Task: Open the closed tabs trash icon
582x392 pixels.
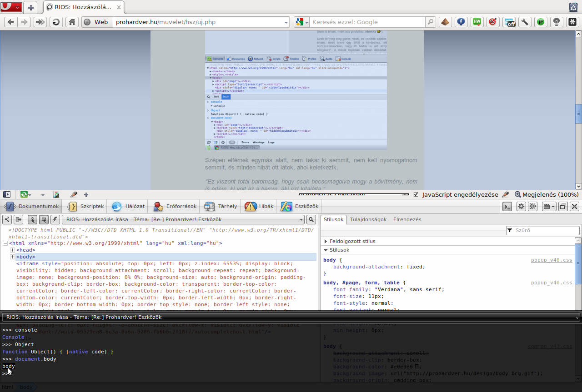Action: pyautogui.click(x=573, y=7)
